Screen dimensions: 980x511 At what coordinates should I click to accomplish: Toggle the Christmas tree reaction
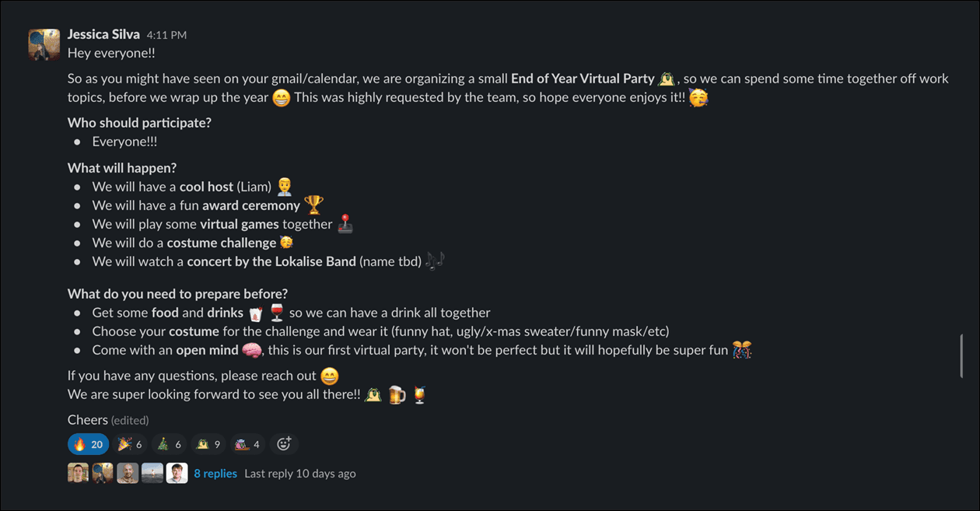coord(168,444)
